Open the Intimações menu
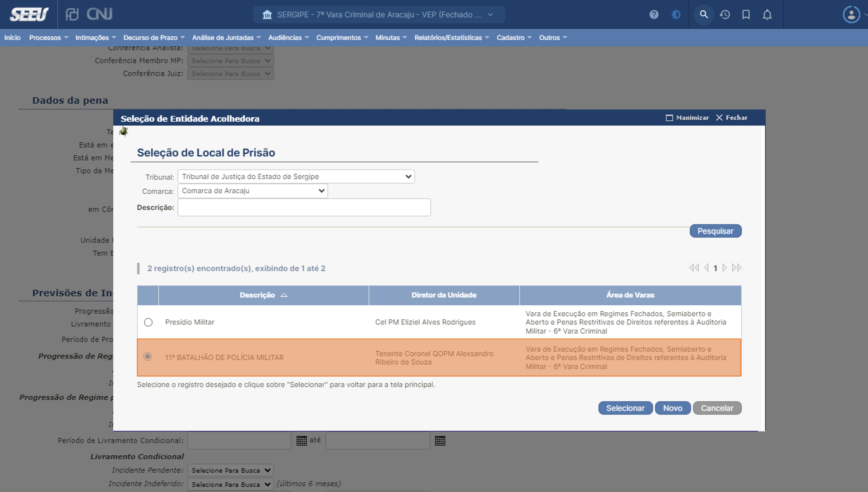 95,38
